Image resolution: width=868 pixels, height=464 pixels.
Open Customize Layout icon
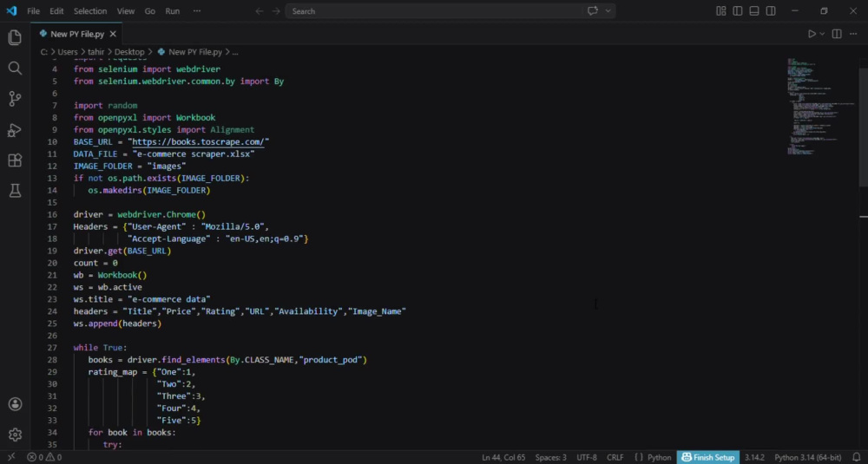720,11
